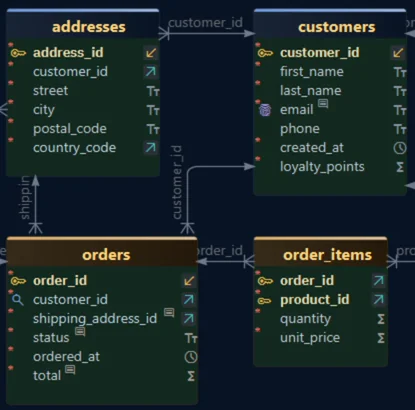This screenshot has width=415, height=410.
Task: Click the unique index icon beside email
Action: 265,110
